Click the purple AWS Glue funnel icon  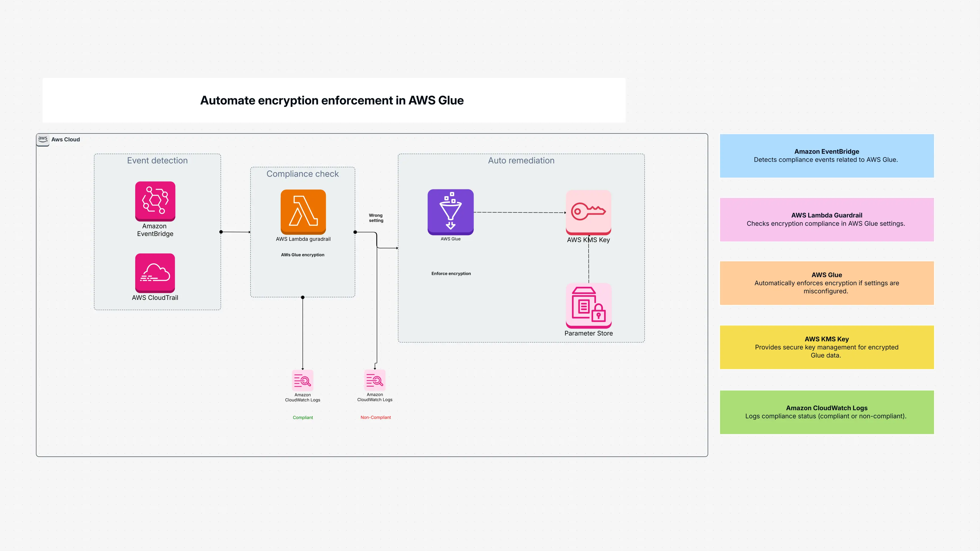pyautogui.click(x=451, y=212)
